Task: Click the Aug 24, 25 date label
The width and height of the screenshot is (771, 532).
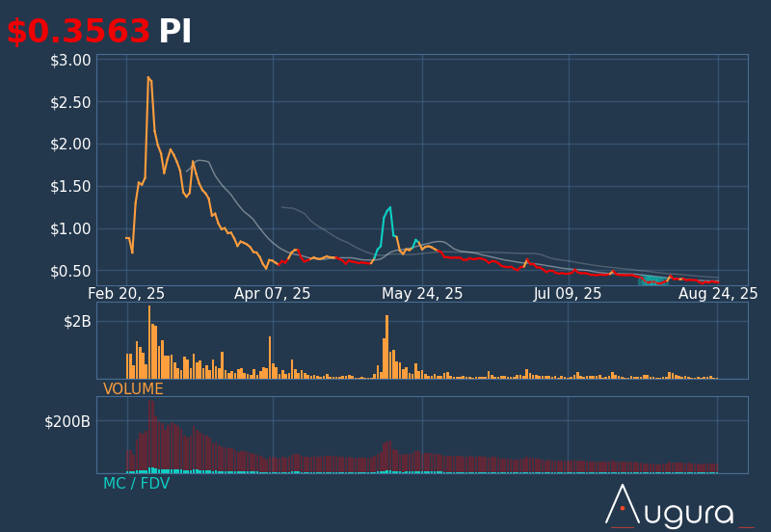Action: (718, 294)
